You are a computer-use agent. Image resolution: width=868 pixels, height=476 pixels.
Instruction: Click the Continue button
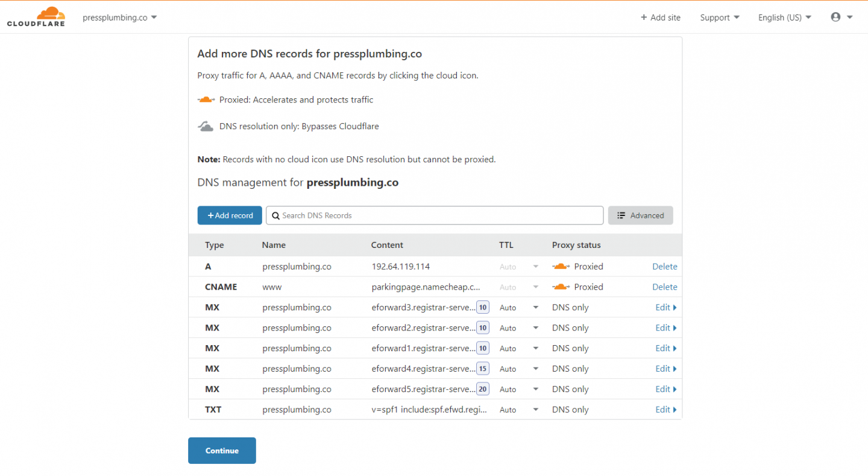[x=222, y=451]
